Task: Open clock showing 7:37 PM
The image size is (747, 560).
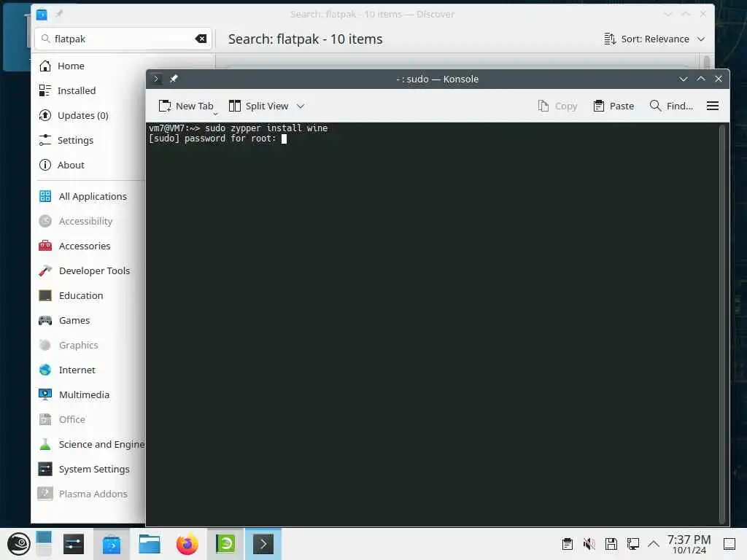Action: [x=689, y=544]
